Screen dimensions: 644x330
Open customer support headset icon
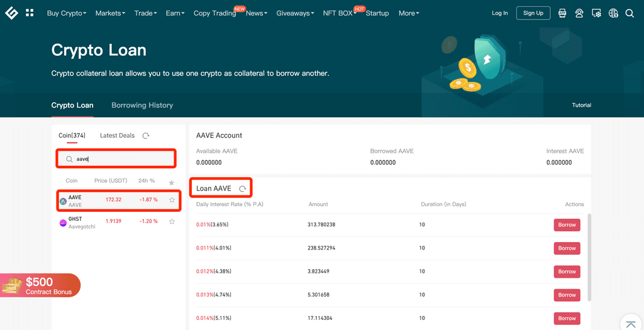579,13
